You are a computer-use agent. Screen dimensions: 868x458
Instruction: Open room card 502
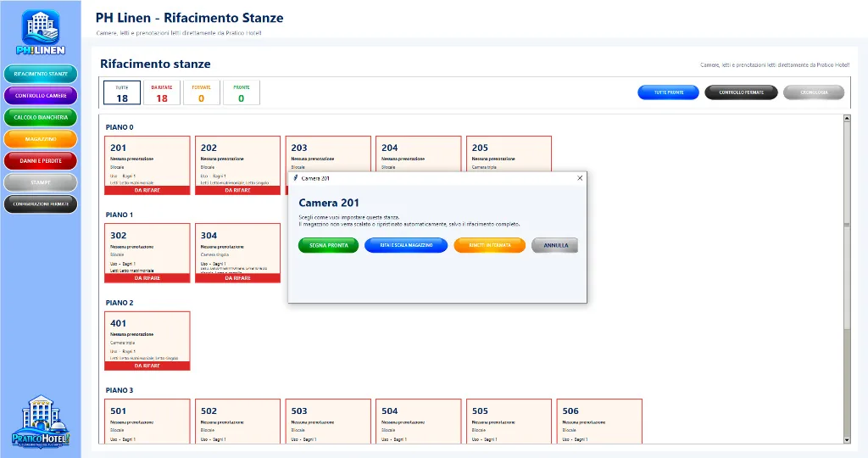238,421
